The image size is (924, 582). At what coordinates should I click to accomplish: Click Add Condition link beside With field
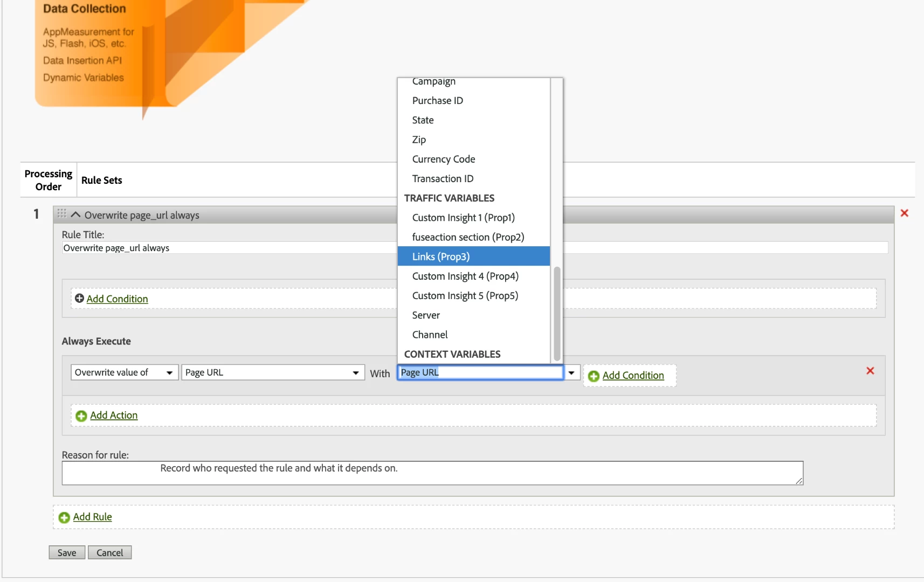coord(633,376)
